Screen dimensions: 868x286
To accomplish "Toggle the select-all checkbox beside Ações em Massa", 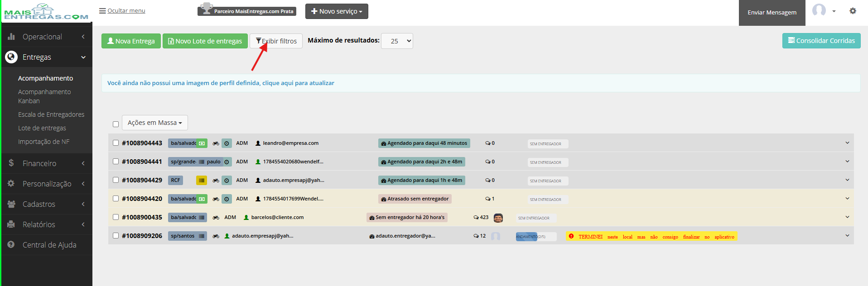I will click(116, 124).
